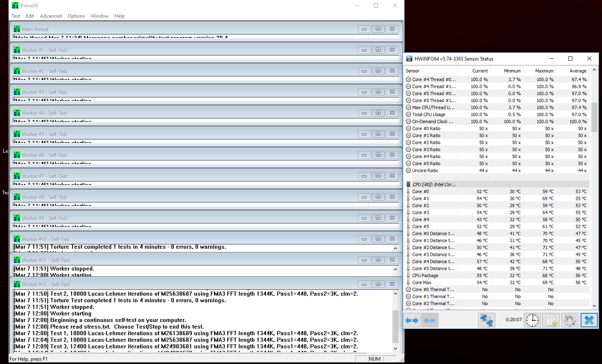Click the thermometer icon next to Core Max
The width and height of the screenshot is (602, 364).
pyautogui.click(x=408, y=282)
